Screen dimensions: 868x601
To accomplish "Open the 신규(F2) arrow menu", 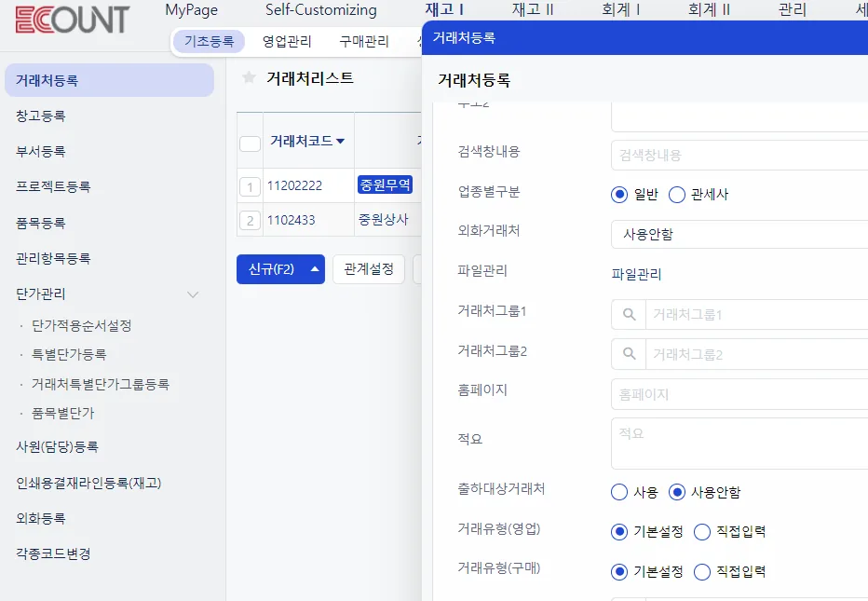I will 315,269.
